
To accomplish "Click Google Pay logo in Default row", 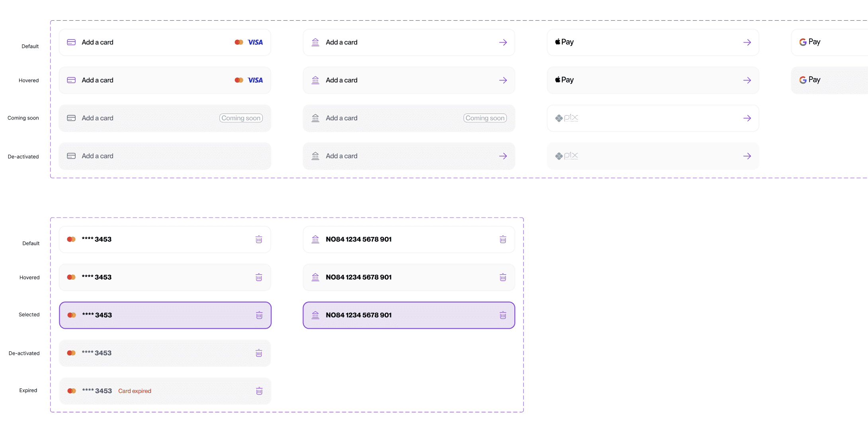I will tap(810, 42).
